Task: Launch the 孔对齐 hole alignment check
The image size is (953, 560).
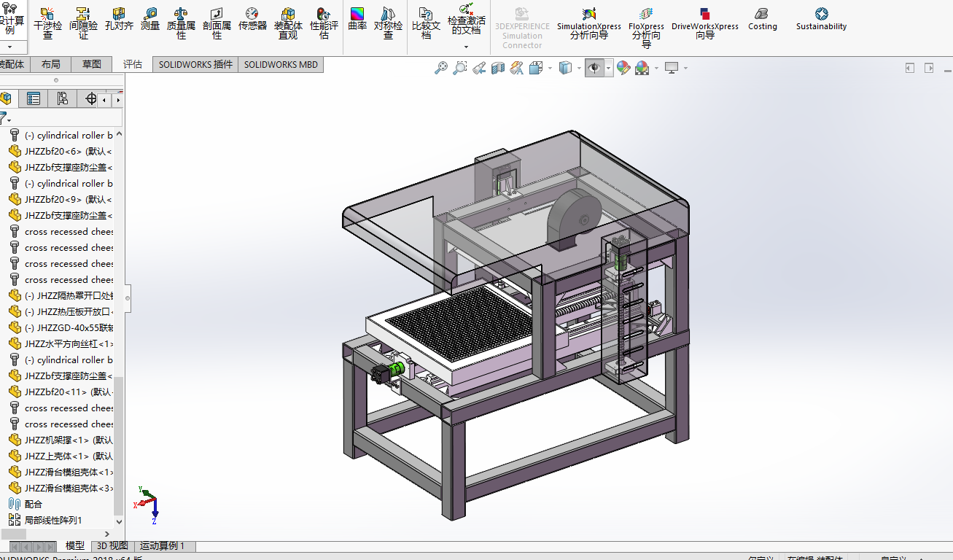Action: click(x=119, y=20)
